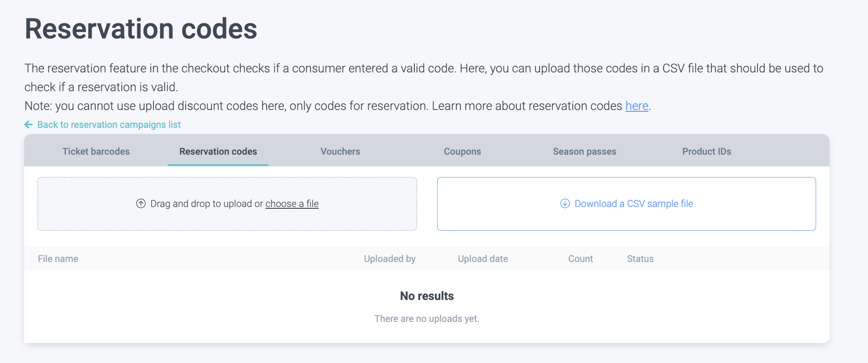Click the Status column header
The height and width of the screenshot is (363, 868).
click(640, 259)
